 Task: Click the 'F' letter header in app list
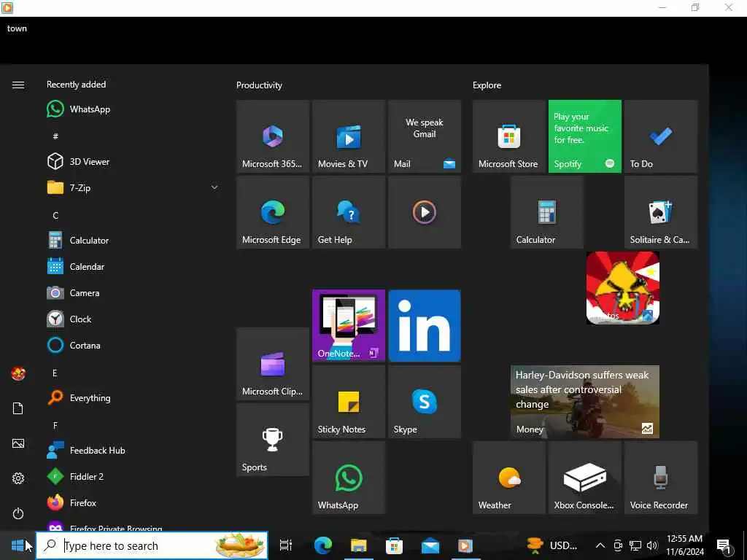55,425
